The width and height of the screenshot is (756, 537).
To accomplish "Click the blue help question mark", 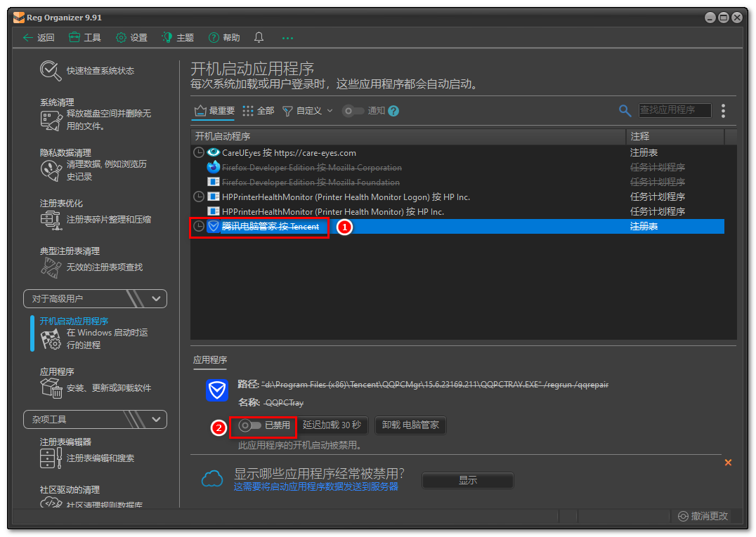I will point(393,111).
